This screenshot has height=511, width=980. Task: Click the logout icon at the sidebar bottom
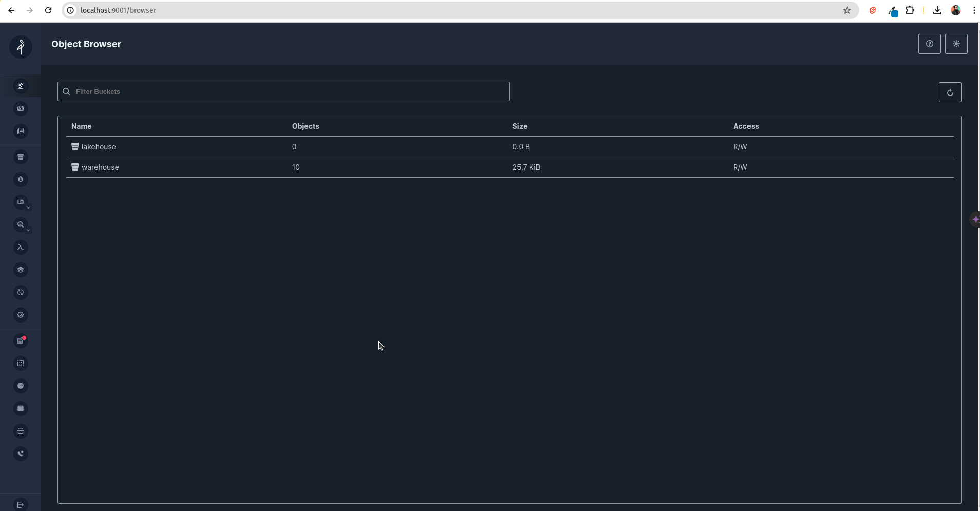tap(21, 504)
